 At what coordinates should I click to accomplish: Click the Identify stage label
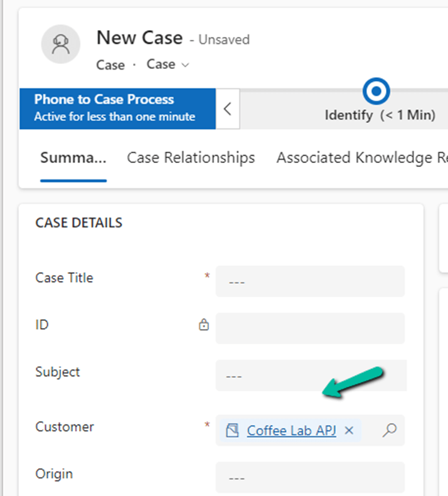tap(380, 115)
